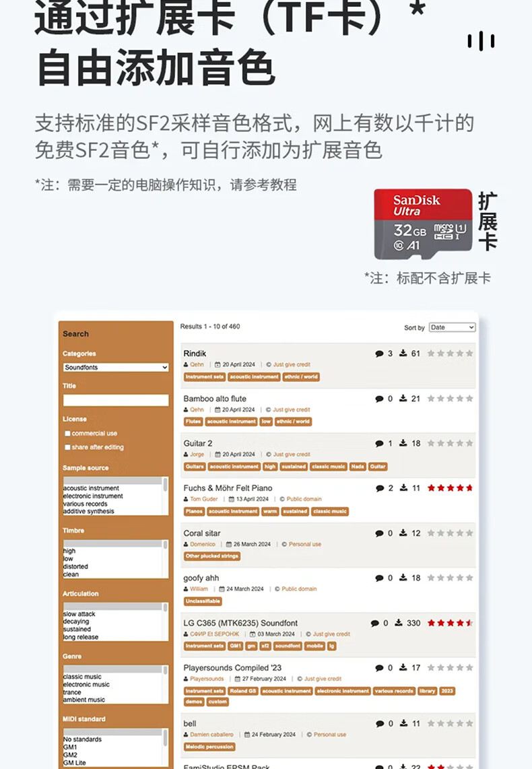Open the bell soundfont entry
The height and width of the screenshot is (769, 532).
click(x=190, y=723)
